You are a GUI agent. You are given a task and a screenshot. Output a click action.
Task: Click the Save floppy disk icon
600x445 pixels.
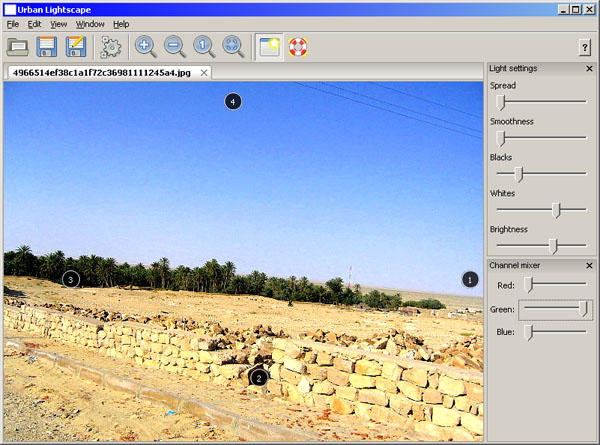point(47,46)
